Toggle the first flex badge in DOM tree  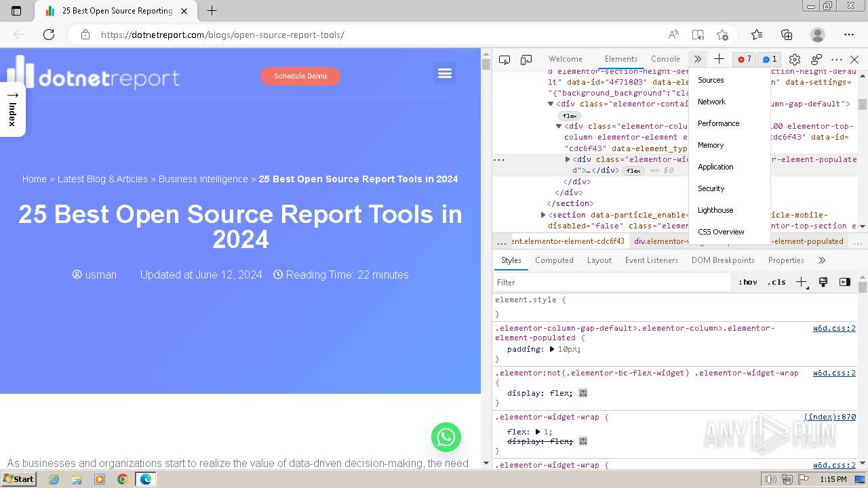(570, 116)
